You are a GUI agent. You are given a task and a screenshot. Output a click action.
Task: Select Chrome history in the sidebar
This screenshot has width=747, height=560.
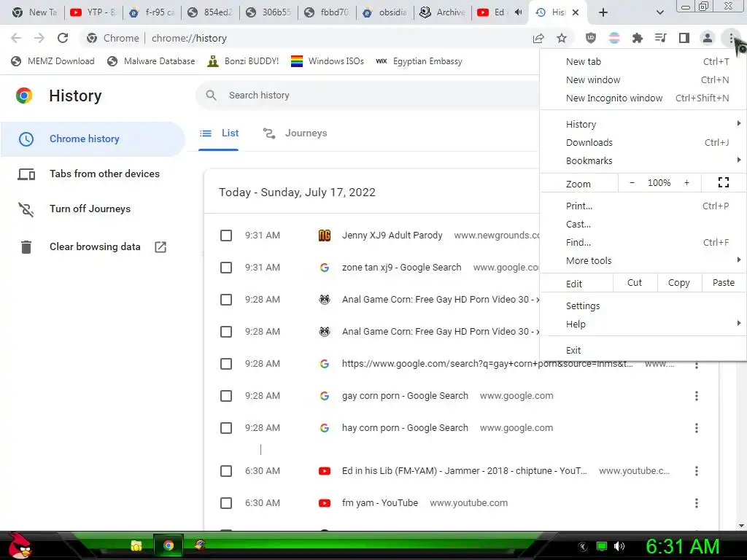(93, 139)
